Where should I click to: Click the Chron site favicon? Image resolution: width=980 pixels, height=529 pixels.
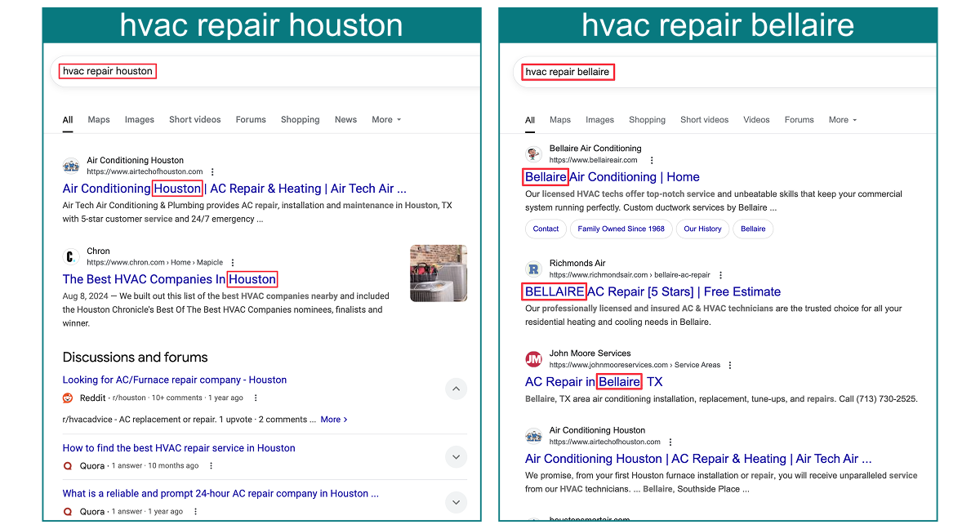pos(71,257)
